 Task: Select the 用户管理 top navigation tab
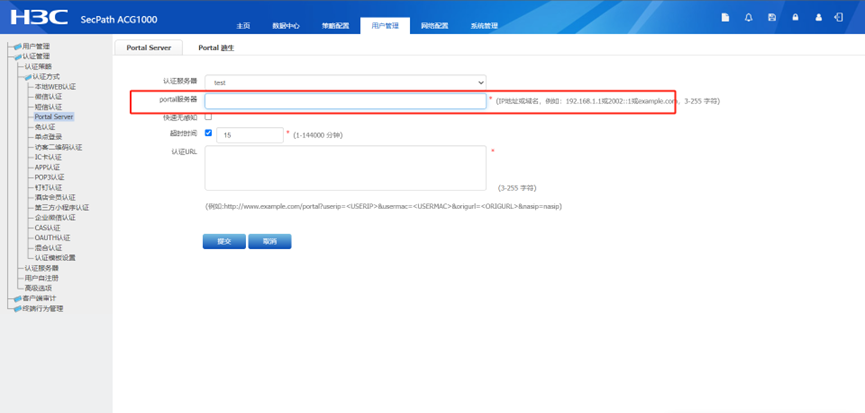[x=385, y=26]
